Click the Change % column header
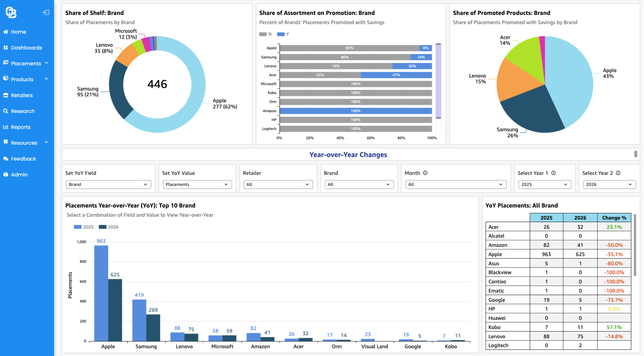 [614, 218]
